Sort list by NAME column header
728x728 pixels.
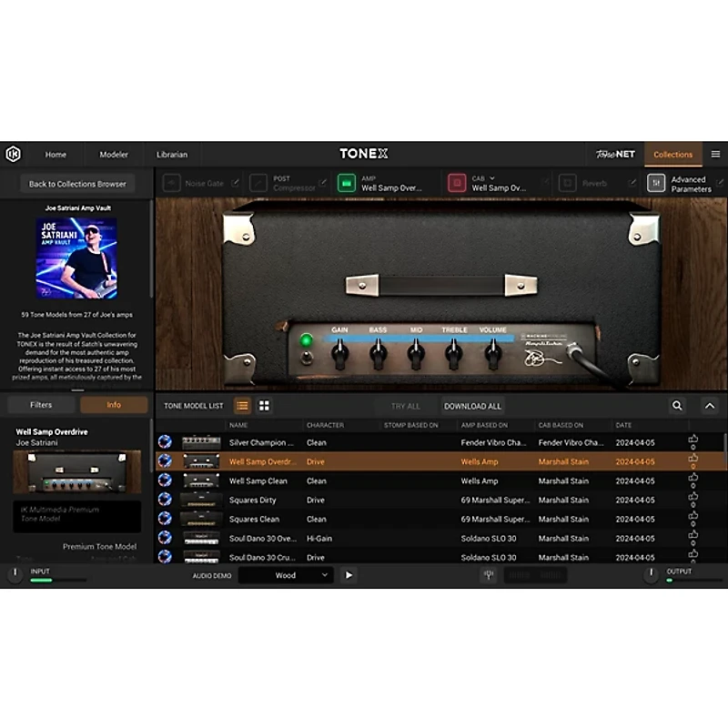(238, 425)
